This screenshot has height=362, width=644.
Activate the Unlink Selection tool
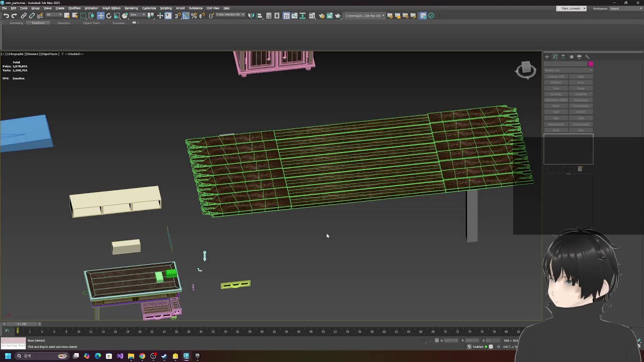click(x=32, y=16)
